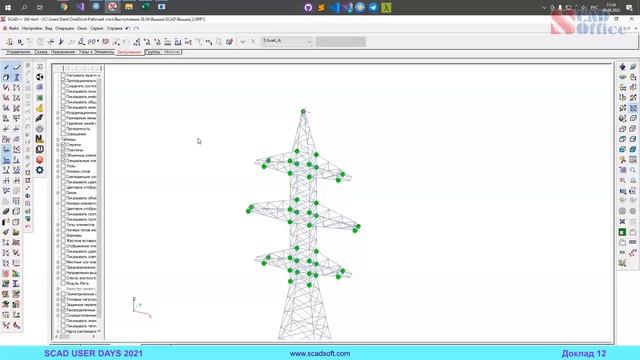The width and height of the screenshot is (640, 360).
Task: Switch to the Назначения tab
Action: tap(63, 52)
